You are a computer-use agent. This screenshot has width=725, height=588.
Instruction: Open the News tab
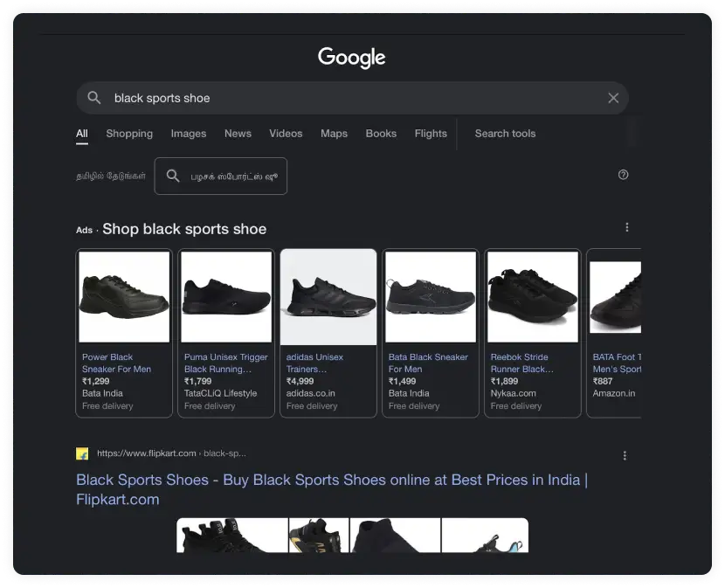(238, 134)
